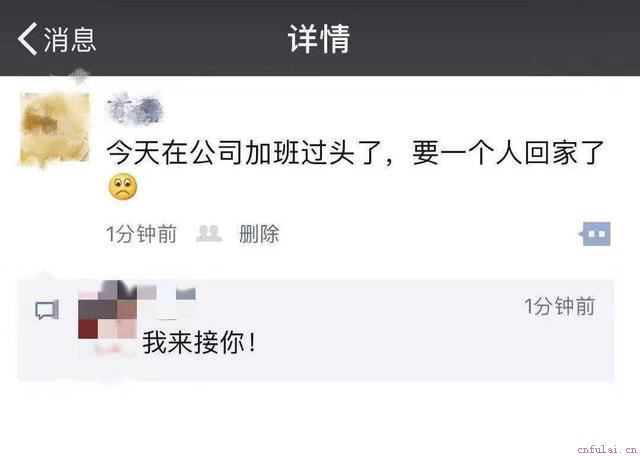Tap the sad face emoji in post
This screenshot has height=456, width=640.
coord(123,187)
